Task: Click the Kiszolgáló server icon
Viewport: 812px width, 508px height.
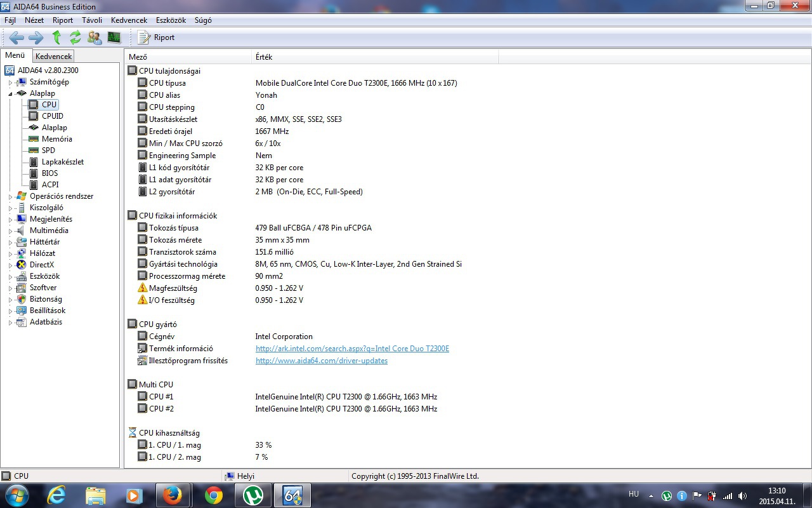Action: click(22, 208)
